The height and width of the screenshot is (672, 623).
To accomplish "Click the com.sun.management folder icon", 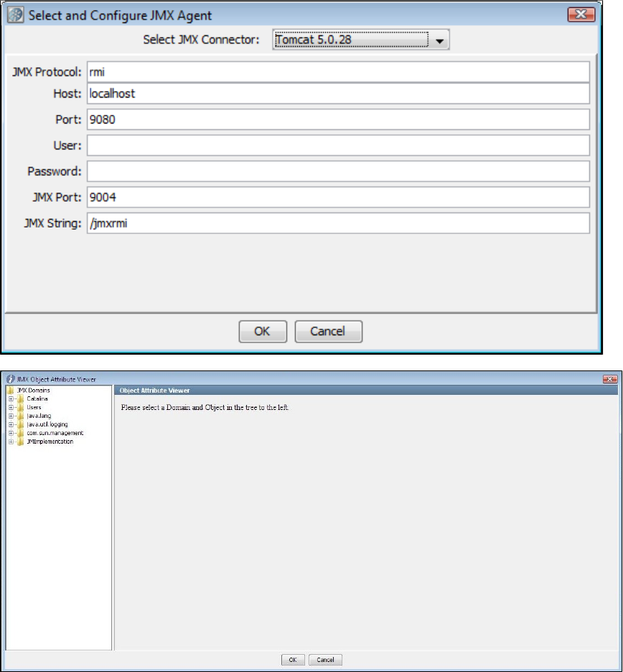I will coord(21,433).
